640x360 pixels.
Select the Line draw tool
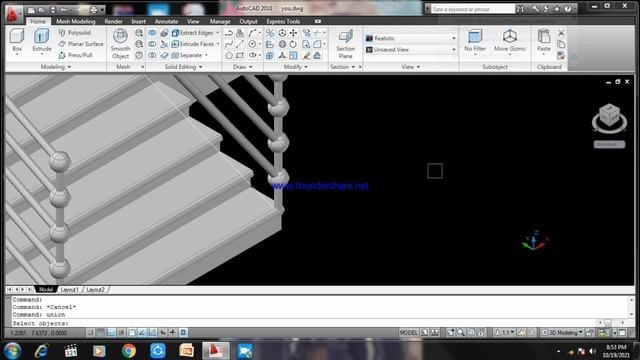[240, 44]
